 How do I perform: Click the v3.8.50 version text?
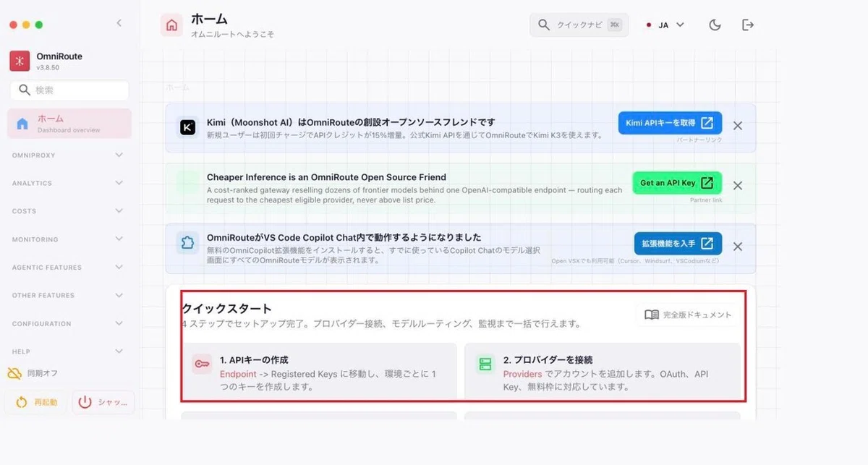coord(48,68)
